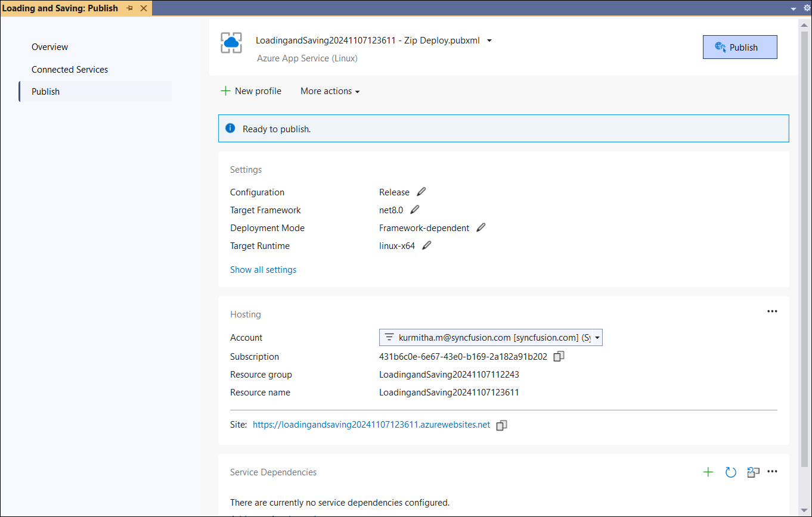Copy the Subscription ID to clipboard
812x517 pixels.
click(559, 357)
